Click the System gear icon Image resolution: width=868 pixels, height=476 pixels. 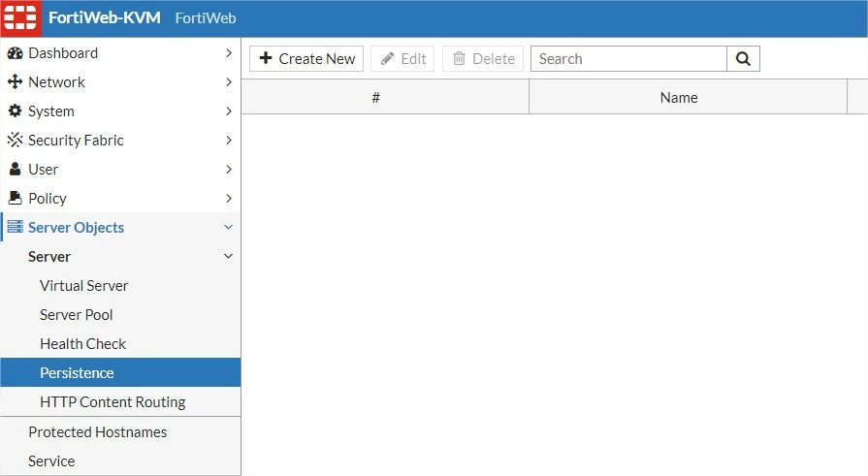click(x=15, y=111)
